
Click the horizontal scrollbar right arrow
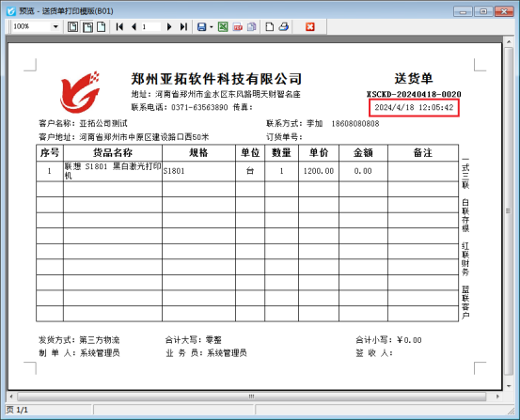coord(497,397)
